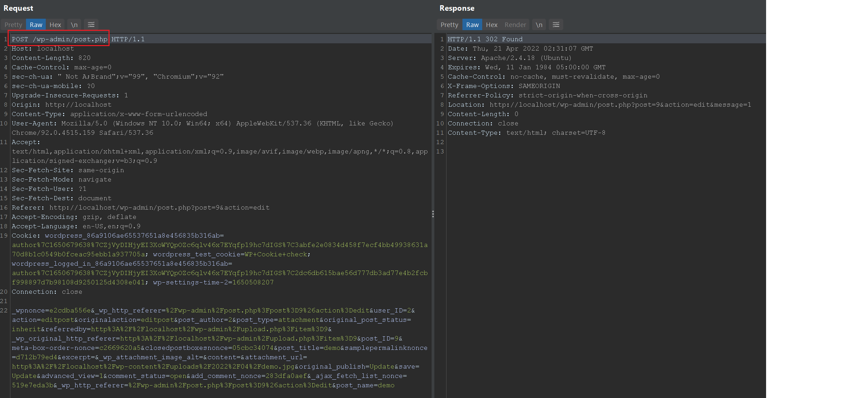Click the 'Sec-Fetch-User: ?1' header

point(49,189)
